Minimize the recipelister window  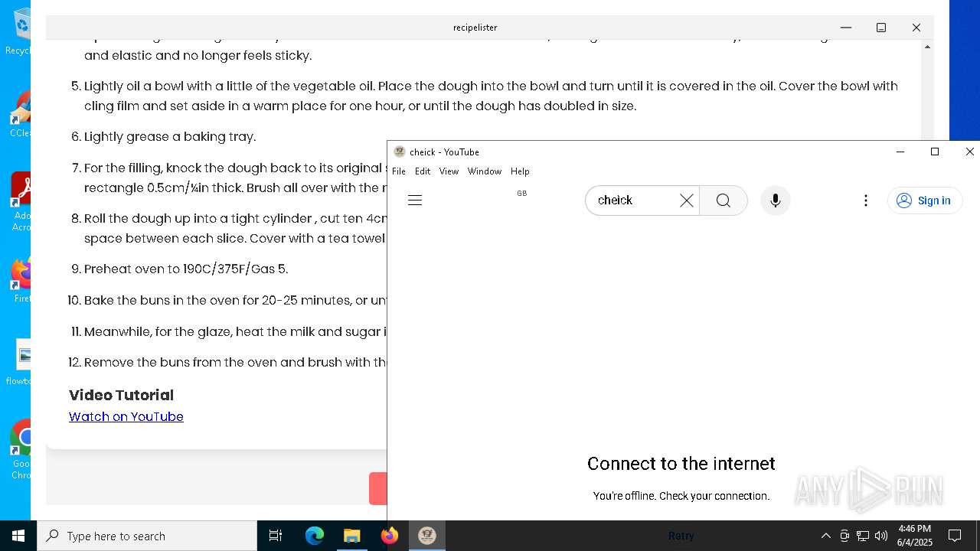coord(846,28)
